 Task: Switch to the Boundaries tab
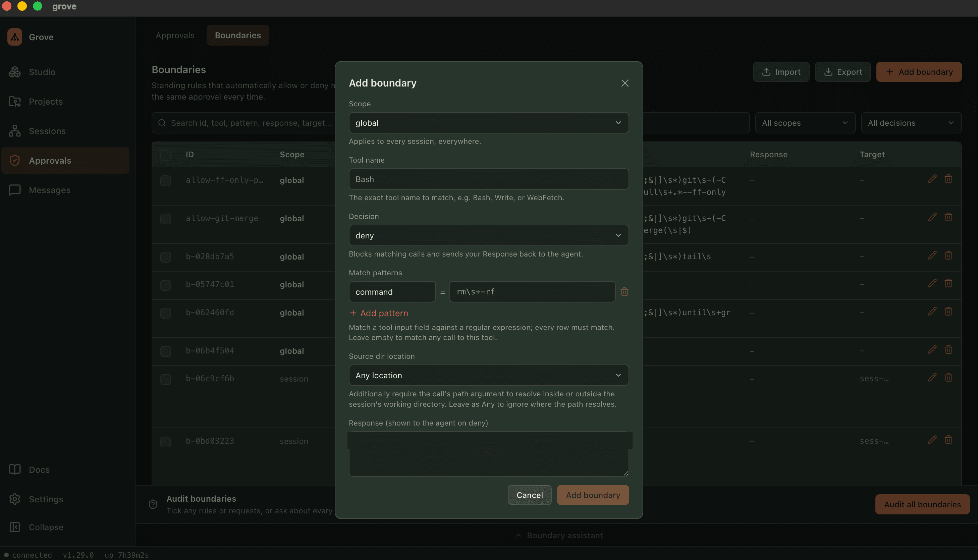tap(238, 36)
